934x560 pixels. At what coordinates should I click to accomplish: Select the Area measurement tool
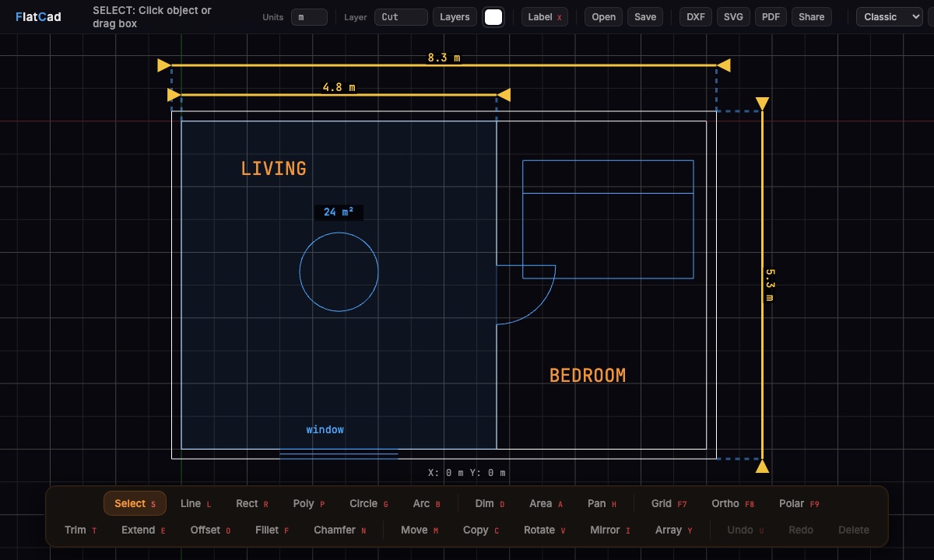coord(546,503)
